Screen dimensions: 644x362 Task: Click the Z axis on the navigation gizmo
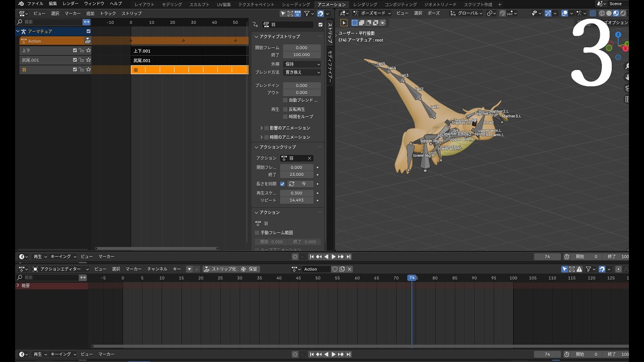pos(619,35)
